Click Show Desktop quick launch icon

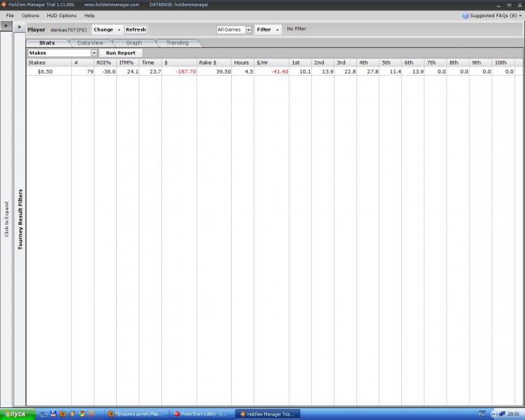(x=43, y=414)
